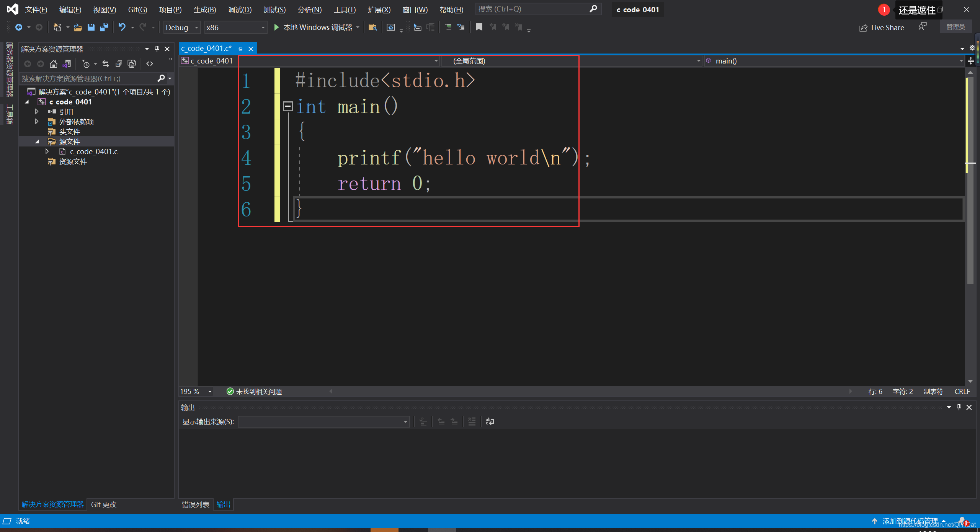The image size is (980, 532).
Task: Click the Open File folder icon
Action: click(78, 27)
